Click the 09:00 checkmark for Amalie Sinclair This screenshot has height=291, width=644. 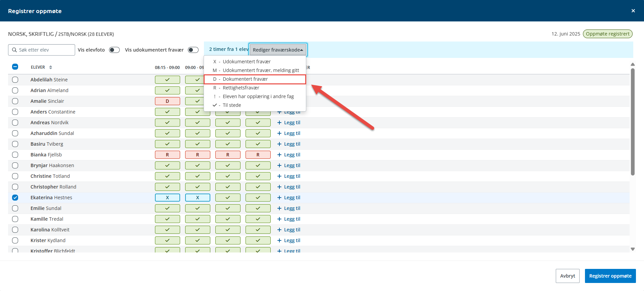195,101
